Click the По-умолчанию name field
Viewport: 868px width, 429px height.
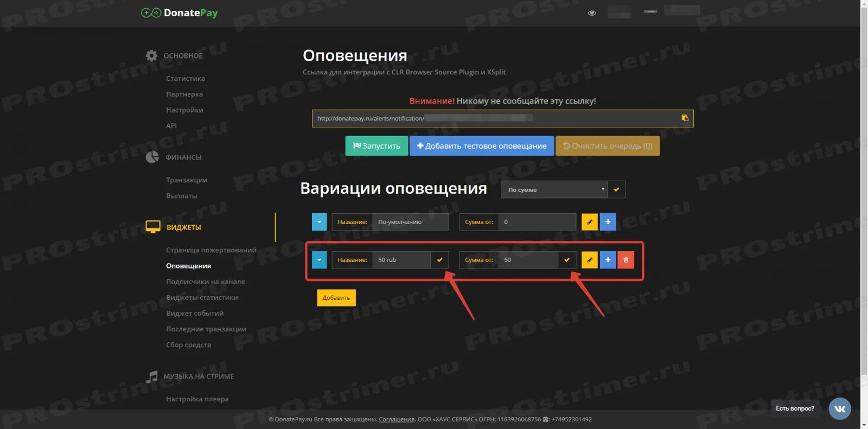click(x=411, y=222)
